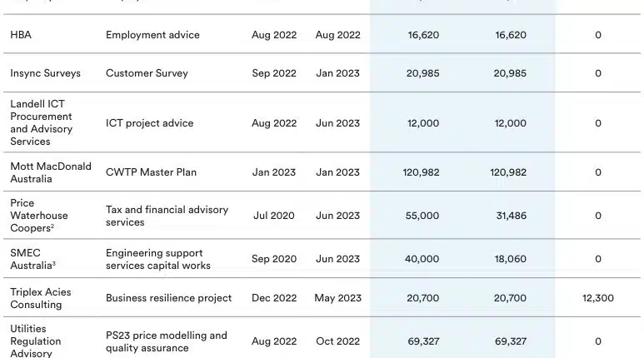Screen dimensions: 644x358
Task: Select the 12,300 value cell
Action: [x=598, y=298]
